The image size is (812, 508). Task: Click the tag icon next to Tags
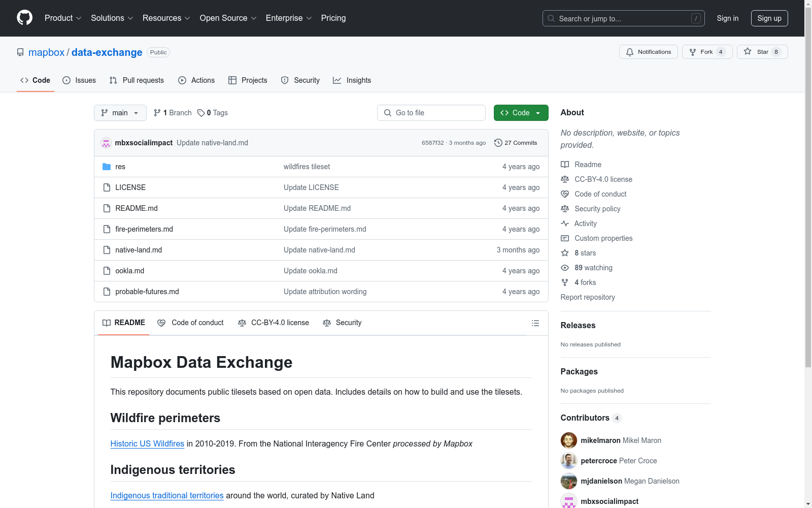click(x=201, y=113)
